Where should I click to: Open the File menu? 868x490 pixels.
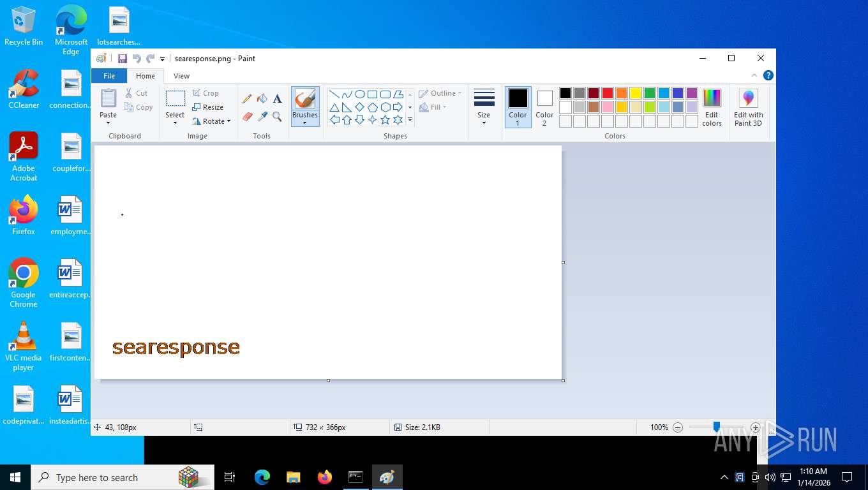point(109,76)
